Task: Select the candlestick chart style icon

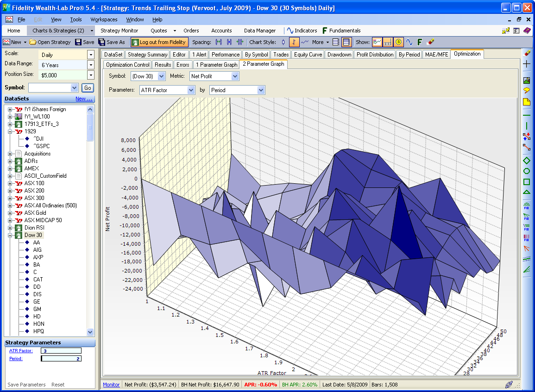Action: point(283,42)
